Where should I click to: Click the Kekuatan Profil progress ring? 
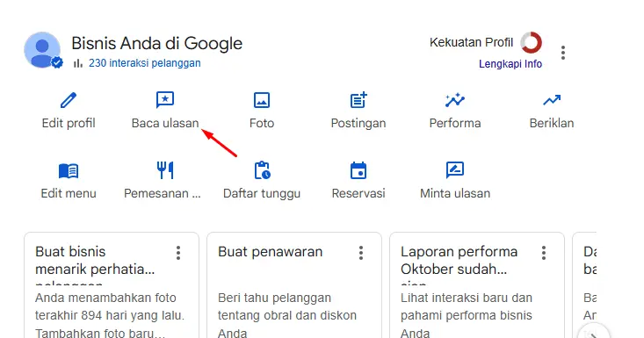click(531, 43)
